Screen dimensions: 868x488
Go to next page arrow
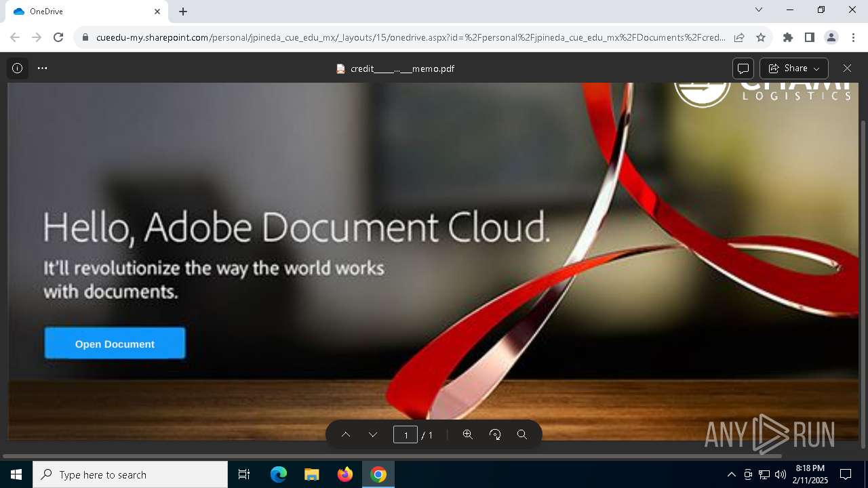point(373,434)
